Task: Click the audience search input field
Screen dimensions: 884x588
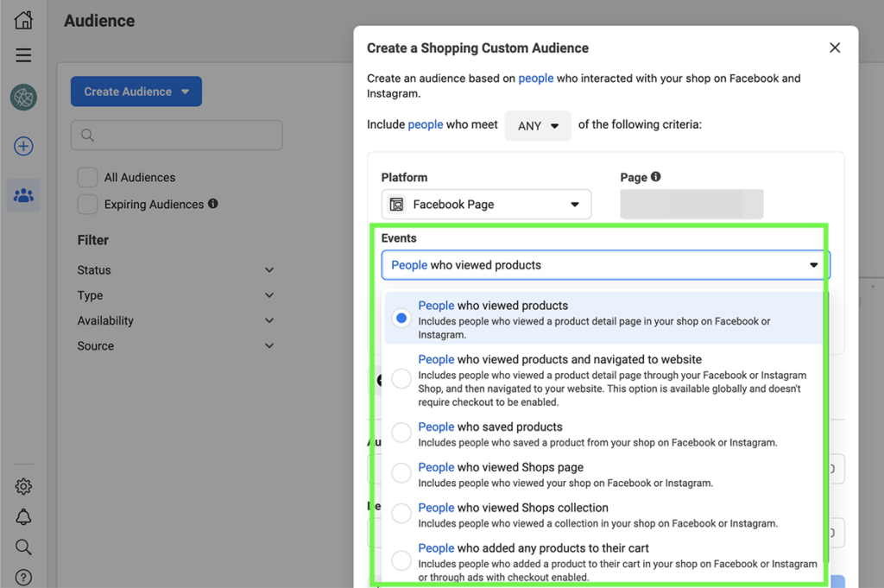Action: click(177, 135)
